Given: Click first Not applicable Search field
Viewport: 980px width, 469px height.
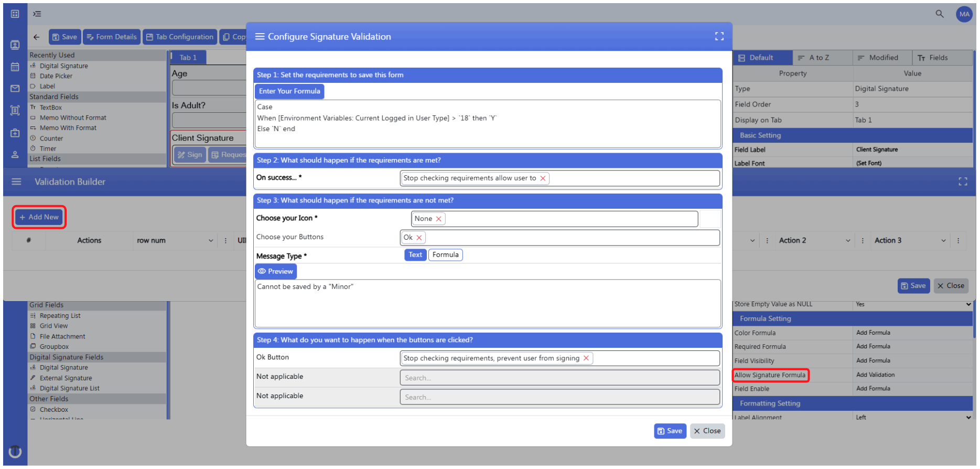Looking at the screenshot, I should pyautogui.click(x=559, y=378).
